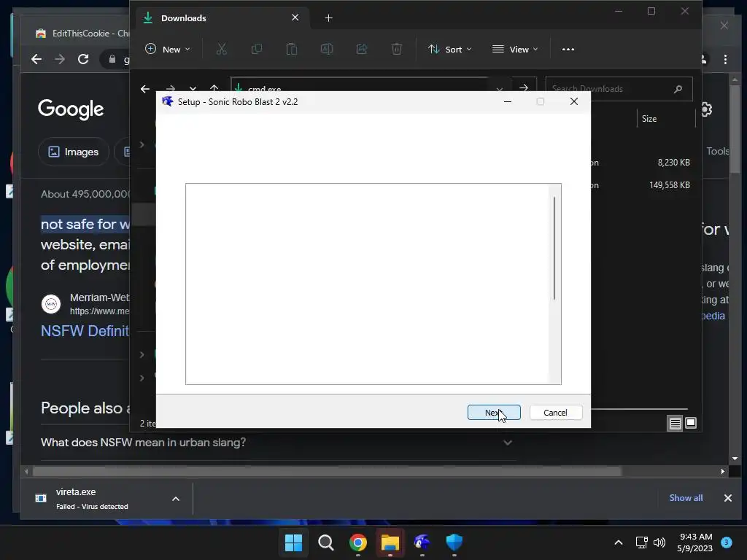Click the Rename icon in Explorer toolbar
This screenshot has height=560, width=747.
327,49
